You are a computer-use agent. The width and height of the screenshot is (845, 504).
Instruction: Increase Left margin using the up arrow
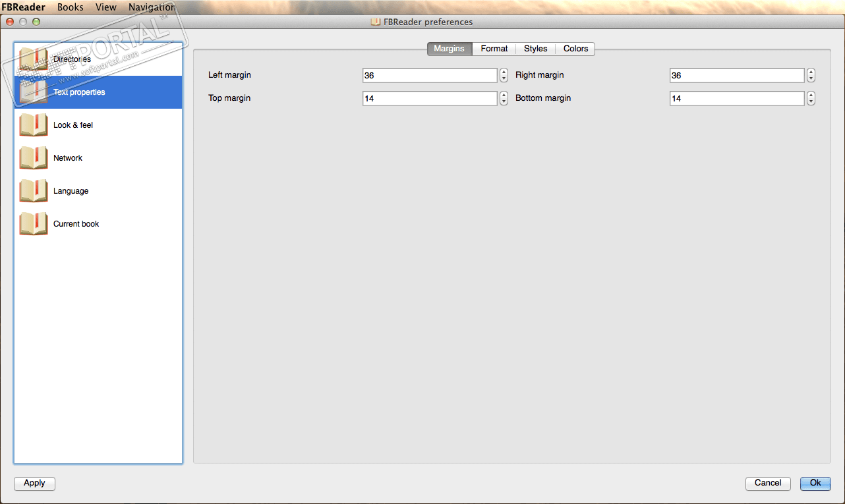click(504, 72)
